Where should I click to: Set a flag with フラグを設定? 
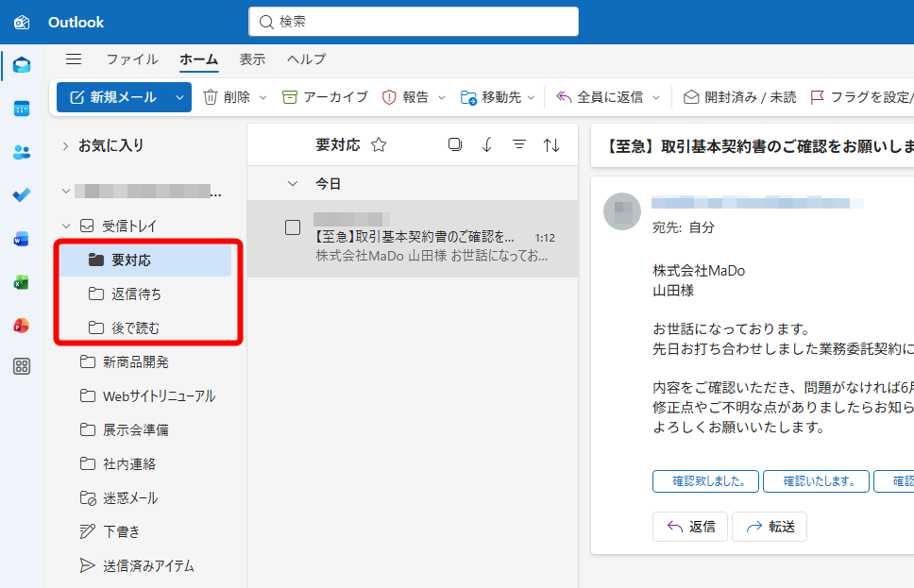point(861,96)
